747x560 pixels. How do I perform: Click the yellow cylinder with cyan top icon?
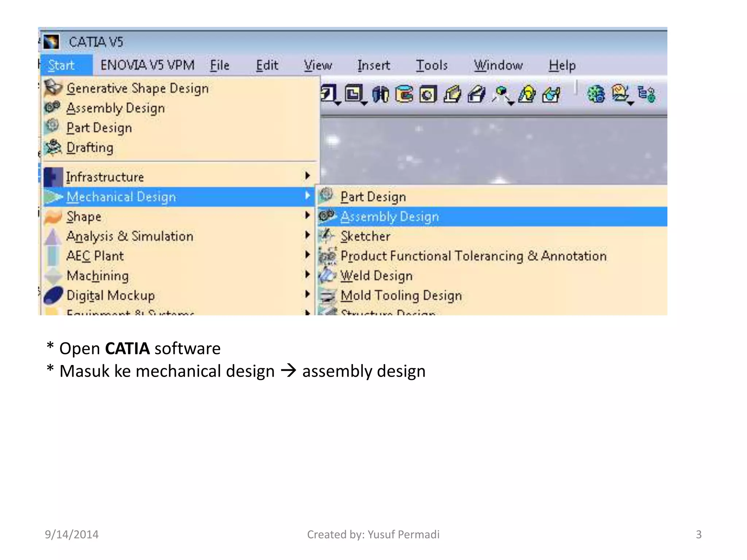(x=404, y=94)
